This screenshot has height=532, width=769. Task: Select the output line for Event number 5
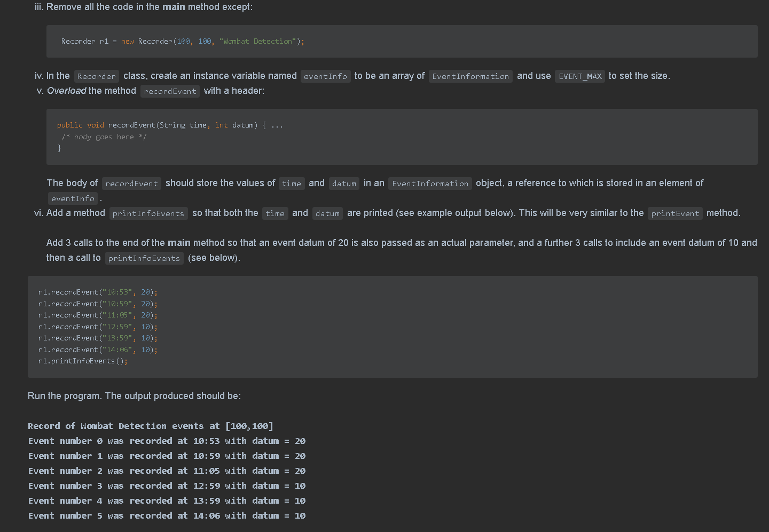[167, 515]
